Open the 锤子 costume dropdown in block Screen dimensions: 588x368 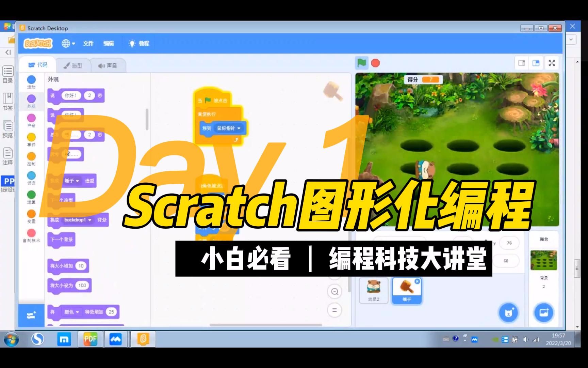click(x=71, y=181)
